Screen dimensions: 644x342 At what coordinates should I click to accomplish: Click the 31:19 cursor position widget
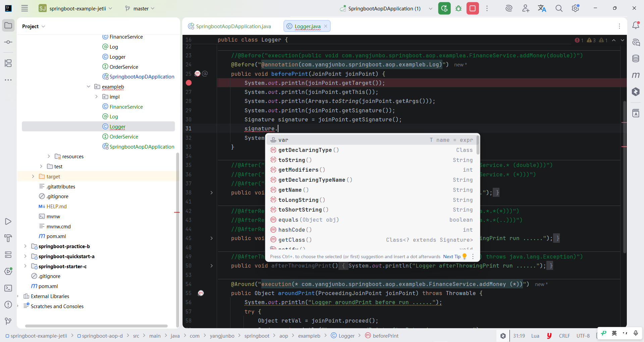tap(519, 336)
